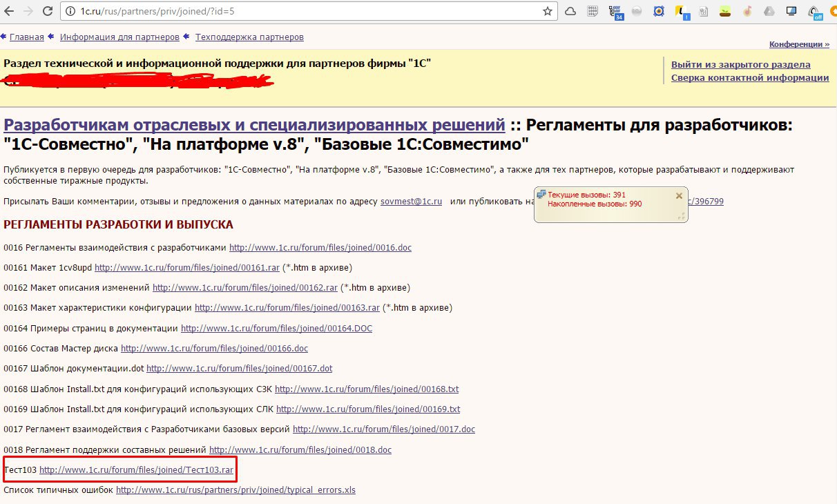Bookmark this page with the star icon
This screenshot has height=504, width=837.
pos(547,11)
